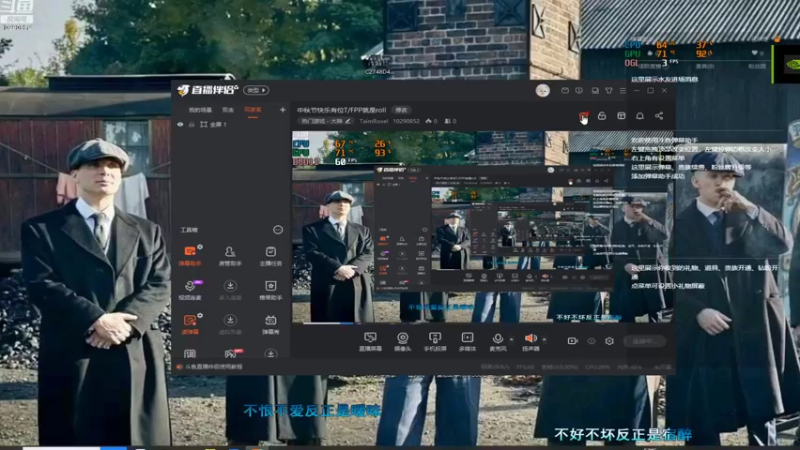Screen dimensions: 800x450
Task: Open the 视频连麦 video co-stream tool
Action: click(x=190, y=289)
